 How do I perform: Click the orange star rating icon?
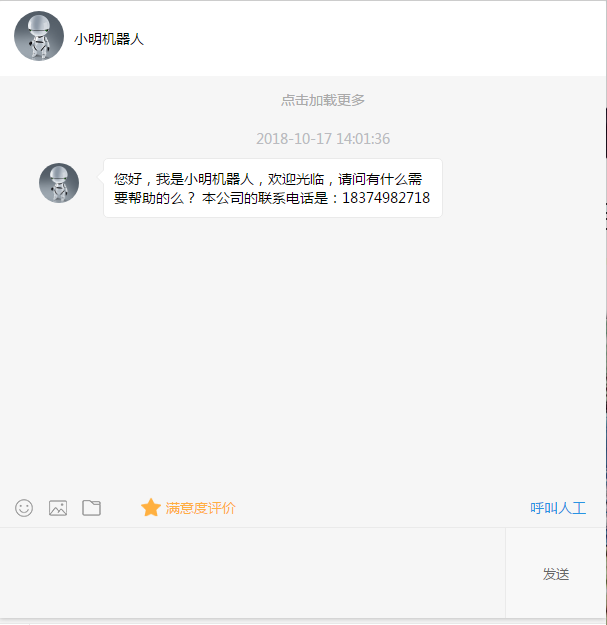pyautogui.click(x=151, y=508)
